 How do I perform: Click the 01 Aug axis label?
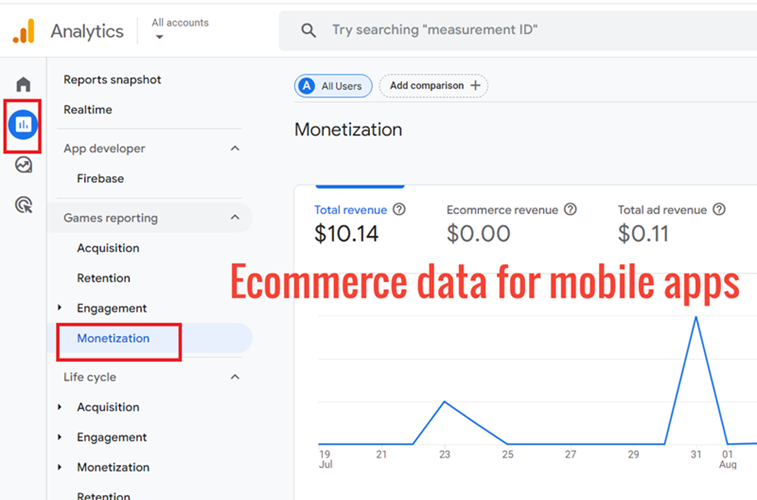click(x=728, y=459)
